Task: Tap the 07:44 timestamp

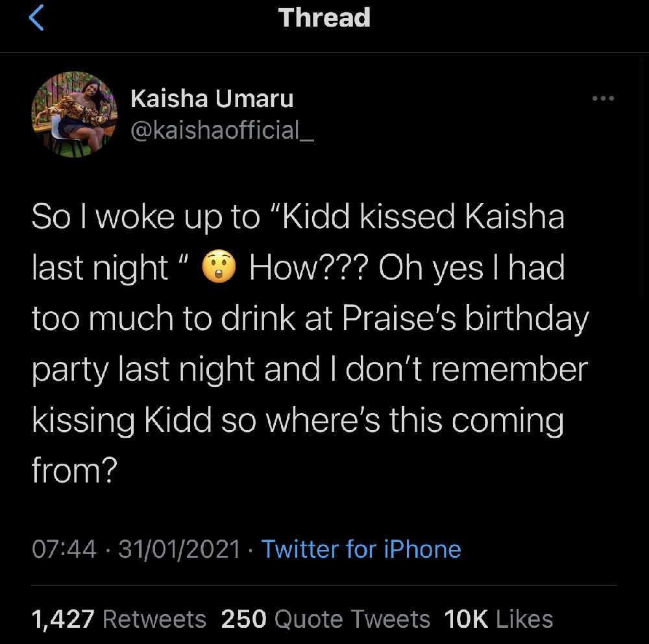Action: [x=64, y=550]
